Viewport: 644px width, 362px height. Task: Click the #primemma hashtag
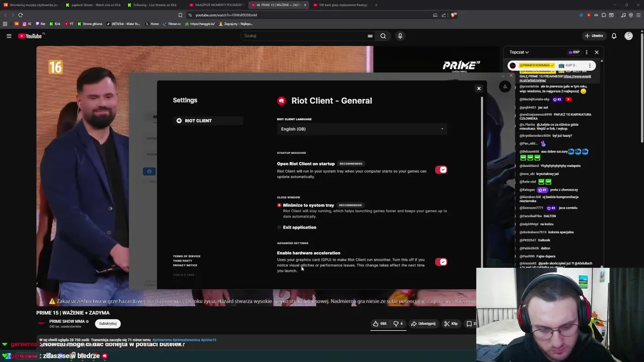tap(162, 340)
